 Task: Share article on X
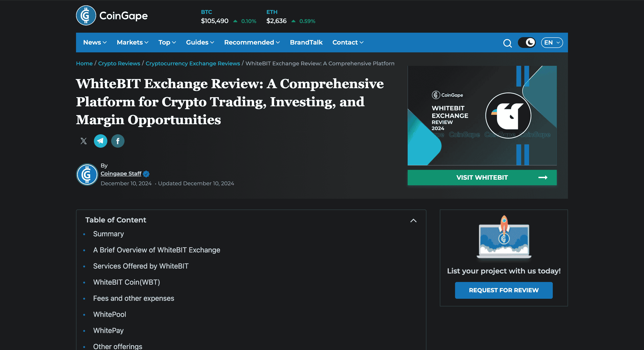point(83,141)
